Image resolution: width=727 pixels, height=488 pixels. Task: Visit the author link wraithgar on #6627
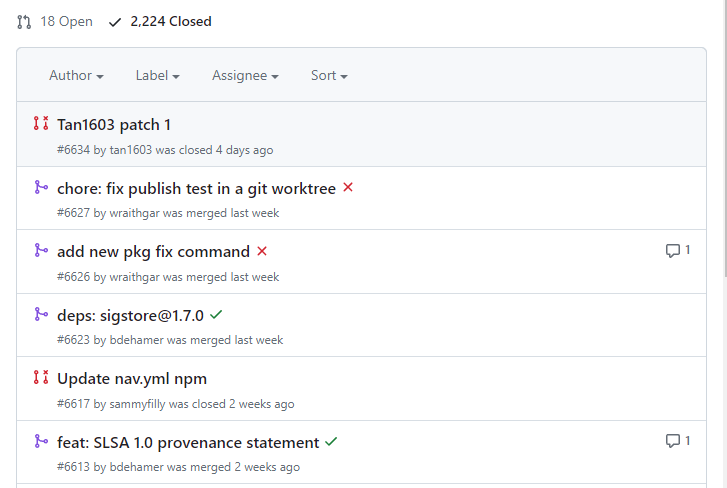pyautogui.click(x=134, y=213)
